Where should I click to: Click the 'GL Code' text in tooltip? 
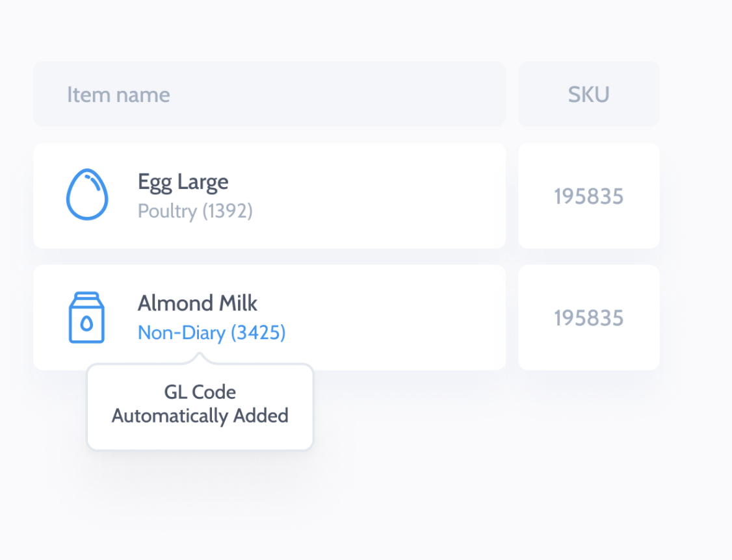[x=200, y=392]
